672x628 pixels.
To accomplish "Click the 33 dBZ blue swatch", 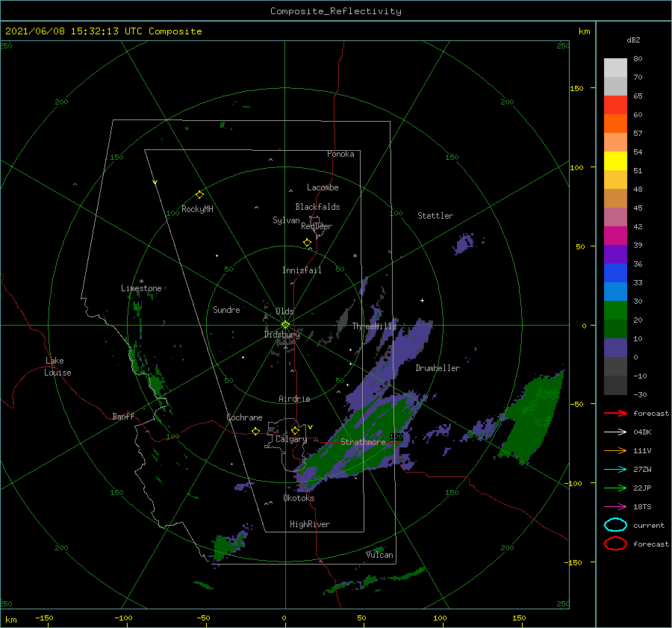I will point(615,273).
